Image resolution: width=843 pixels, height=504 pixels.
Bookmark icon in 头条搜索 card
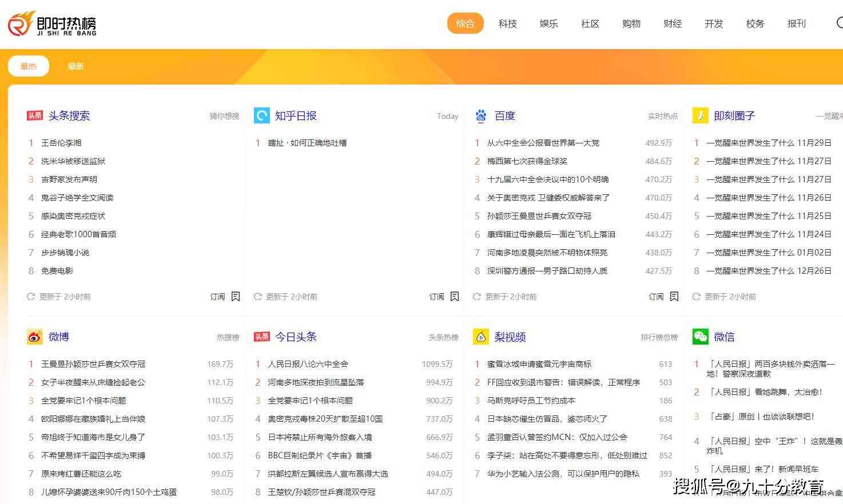pos(236,296)
